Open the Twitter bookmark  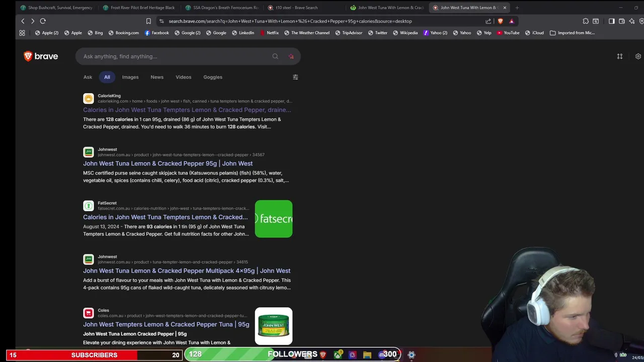377,33
